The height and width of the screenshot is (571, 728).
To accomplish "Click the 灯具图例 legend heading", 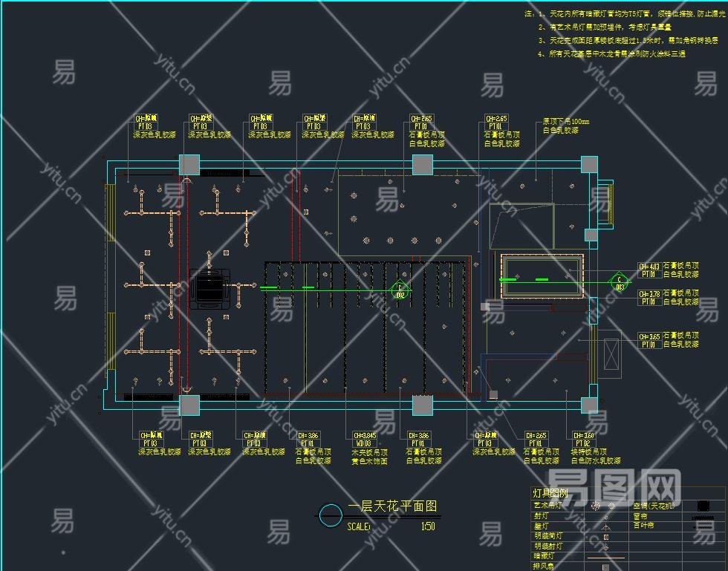I will point(550,493).
